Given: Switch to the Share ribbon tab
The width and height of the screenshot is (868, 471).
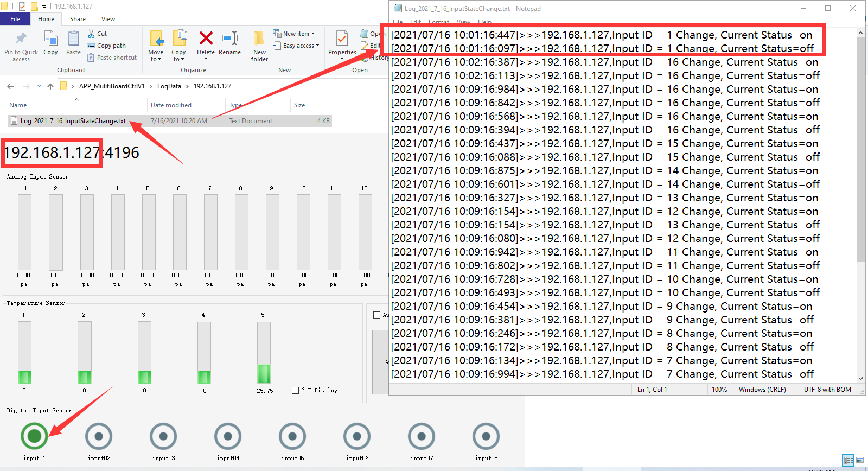Looking at the screenshot, I should click(78, 19).
